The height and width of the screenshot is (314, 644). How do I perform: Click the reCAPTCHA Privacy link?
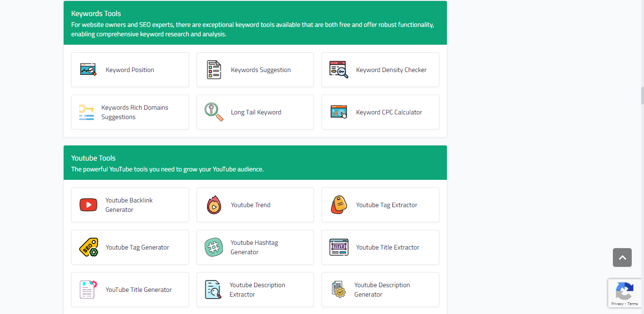617,304
